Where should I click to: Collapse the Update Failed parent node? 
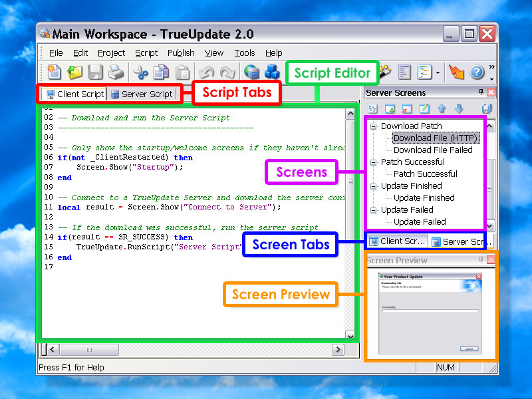click(x=373, y=210)
